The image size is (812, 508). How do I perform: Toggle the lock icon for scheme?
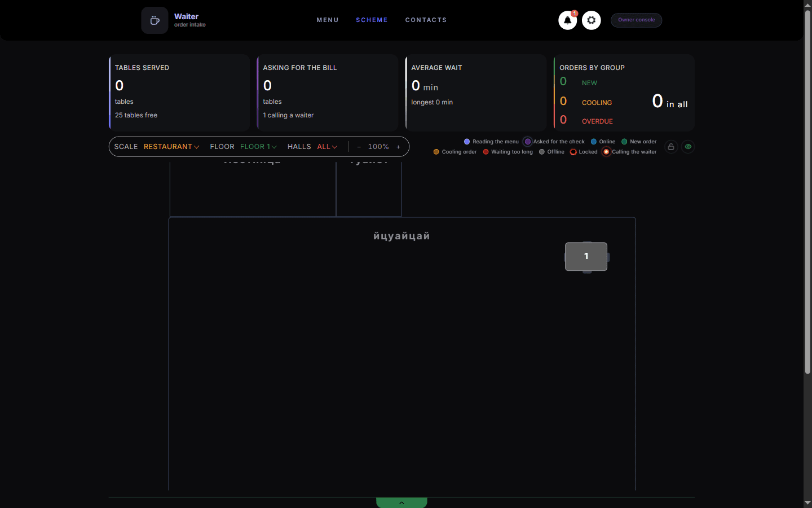(671, 147)
